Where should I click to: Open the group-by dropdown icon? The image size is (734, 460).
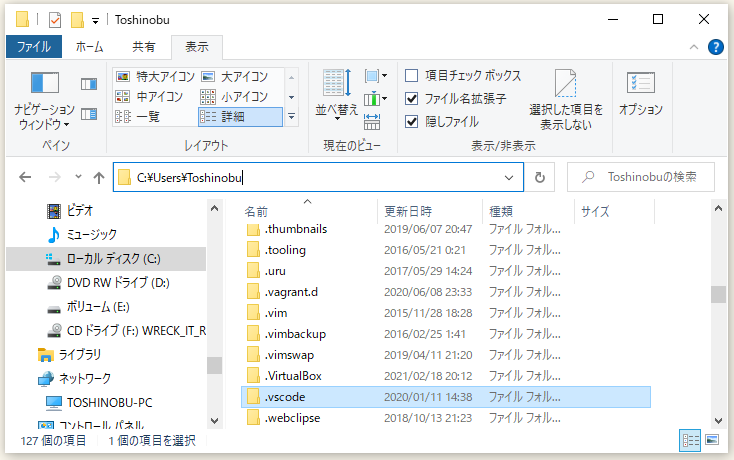tap(376, 75)
